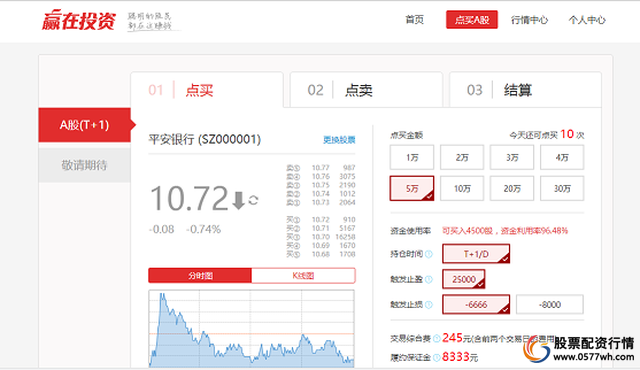Open help icon beside 持仓时间
Screen dimensions: 640x370
(429, 254)
